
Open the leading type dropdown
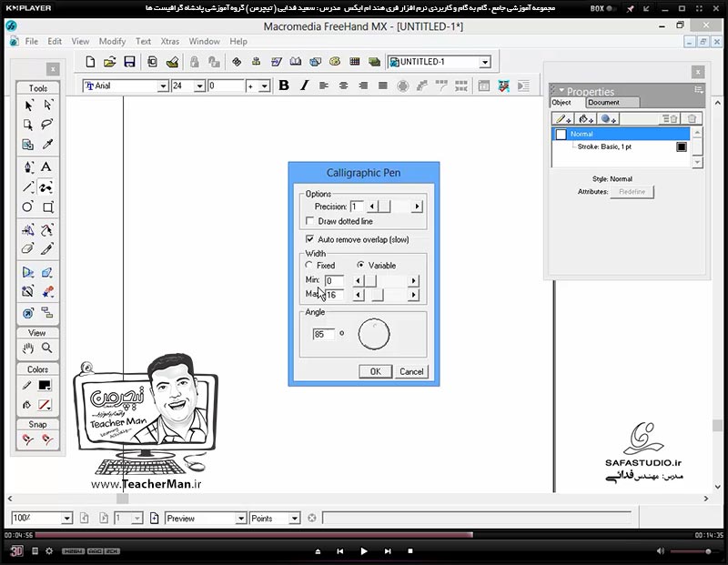(x=264, y=86)
